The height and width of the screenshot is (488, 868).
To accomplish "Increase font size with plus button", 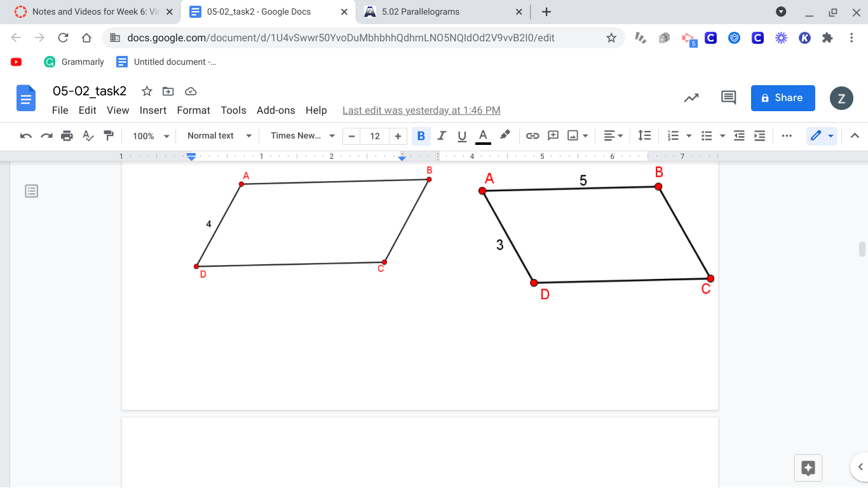I will click(398, 136).
